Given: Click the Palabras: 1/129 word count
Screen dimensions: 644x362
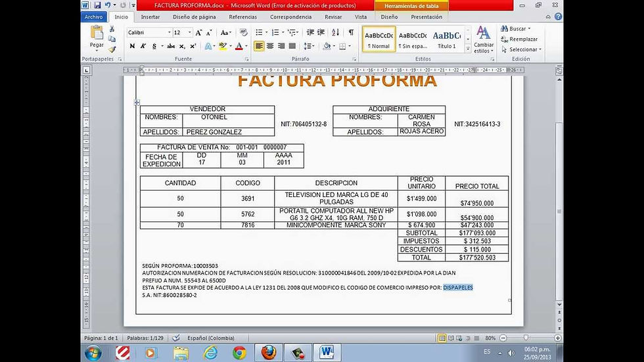Looking at the screenshot, I should 145,338.
